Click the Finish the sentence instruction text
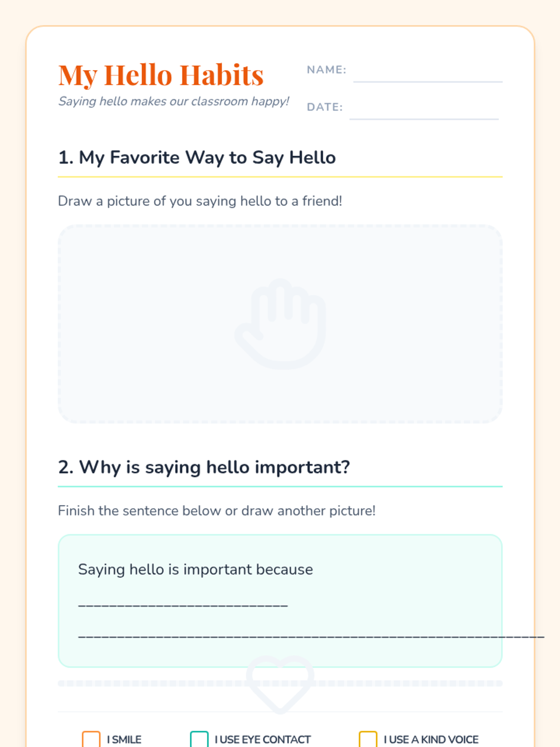The height and width of the screenshot is (747, 560). tap(217, 511)
